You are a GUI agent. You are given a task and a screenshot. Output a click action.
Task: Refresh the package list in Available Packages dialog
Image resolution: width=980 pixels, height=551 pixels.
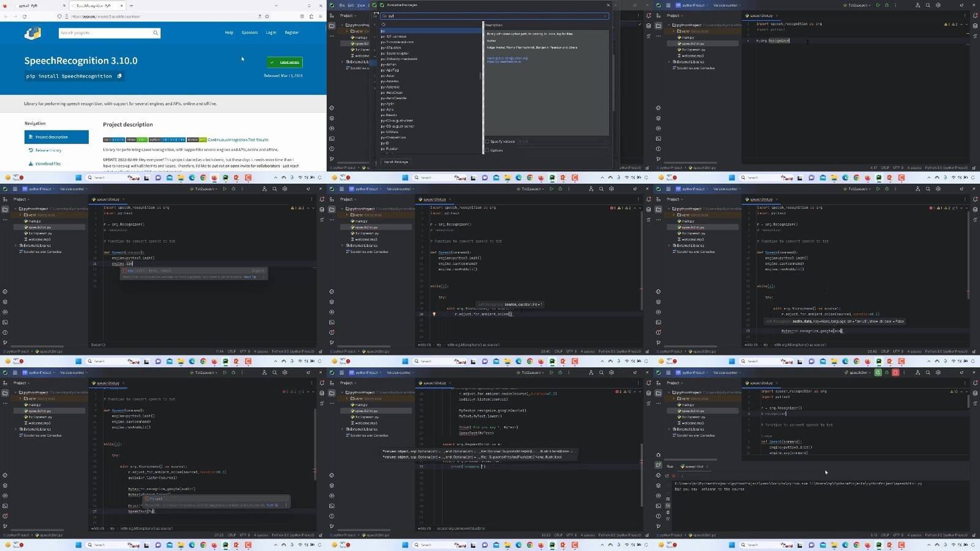coord(383,25)
